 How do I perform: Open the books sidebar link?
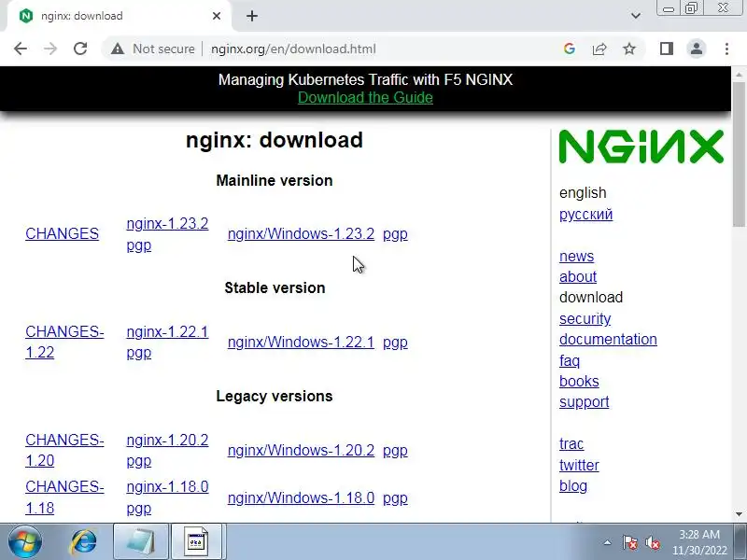[579, 382]
